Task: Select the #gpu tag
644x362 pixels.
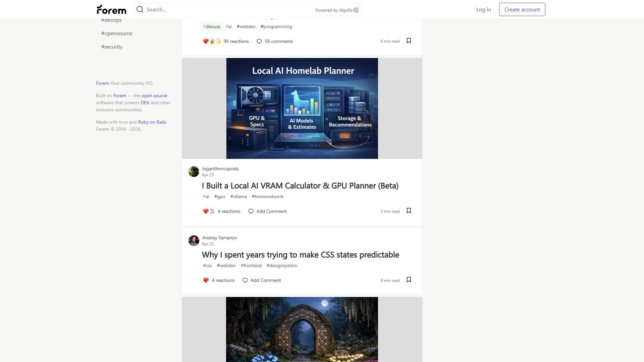Action: coord(220,197)
